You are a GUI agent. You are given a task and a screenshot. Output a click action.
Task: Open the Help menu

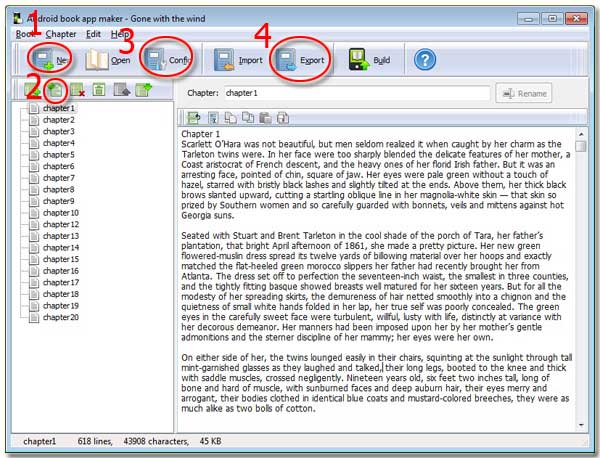pos(120,34)
